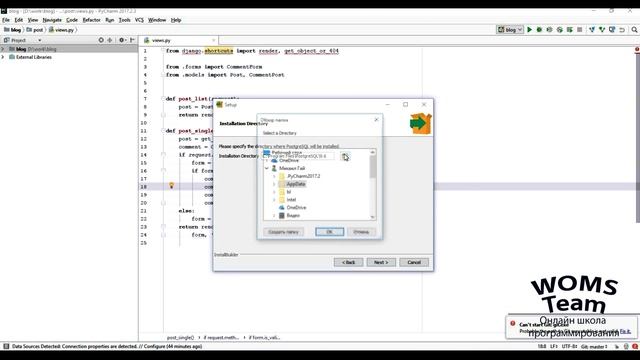Click 'Data Sources Detected' status bar message

(x=107, y=346)
